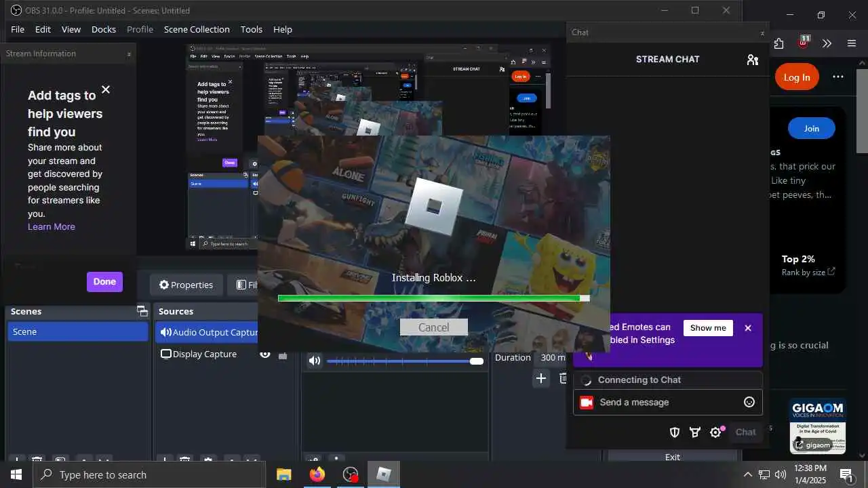Open Firefox from the taskbar
868x488 pixels.
[x=317, y=474]
